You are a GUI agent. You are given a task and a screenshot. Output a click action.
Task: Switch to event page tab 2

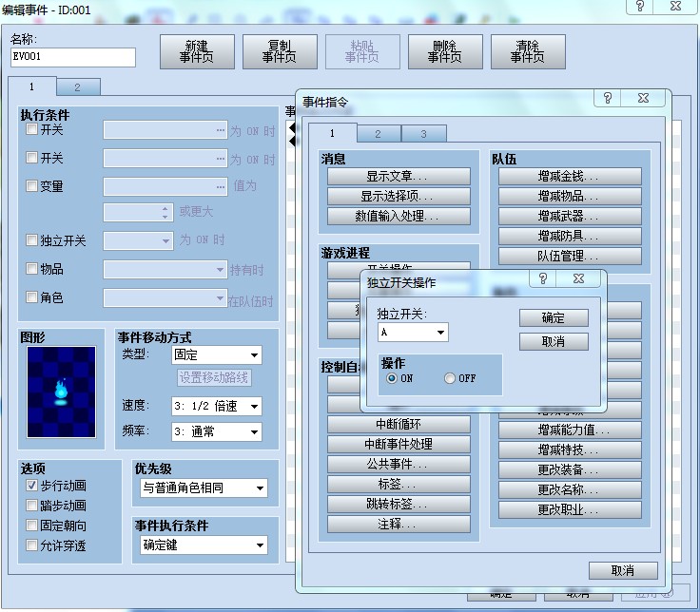pos(78,87)
